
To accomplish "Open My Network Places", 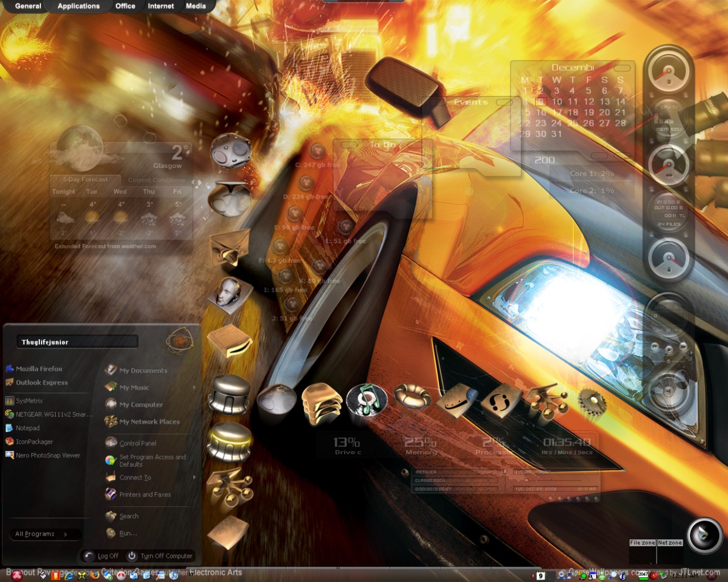I will (x=142, y=421).
